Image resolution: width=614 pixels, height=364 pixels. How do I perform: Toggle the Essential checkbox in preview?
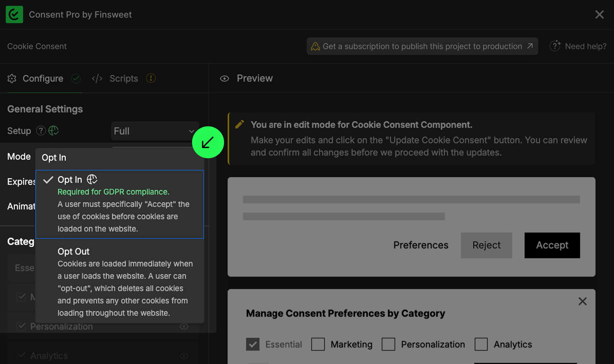[253, 344]
